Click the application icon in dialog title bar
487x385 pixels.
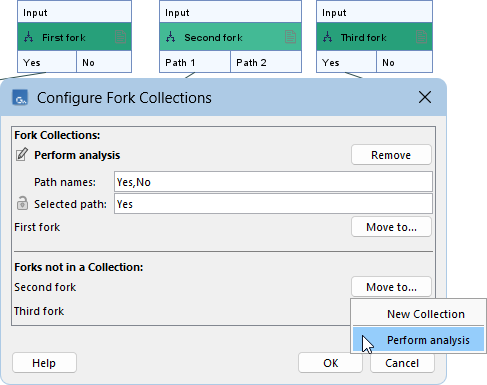[x=20, y=98]
